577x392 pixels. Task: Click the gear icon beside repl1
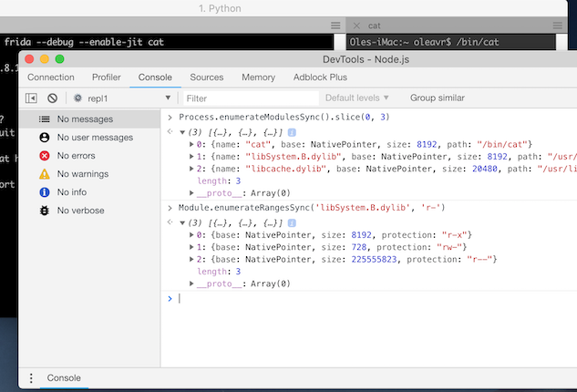click(x=77, y=98)
